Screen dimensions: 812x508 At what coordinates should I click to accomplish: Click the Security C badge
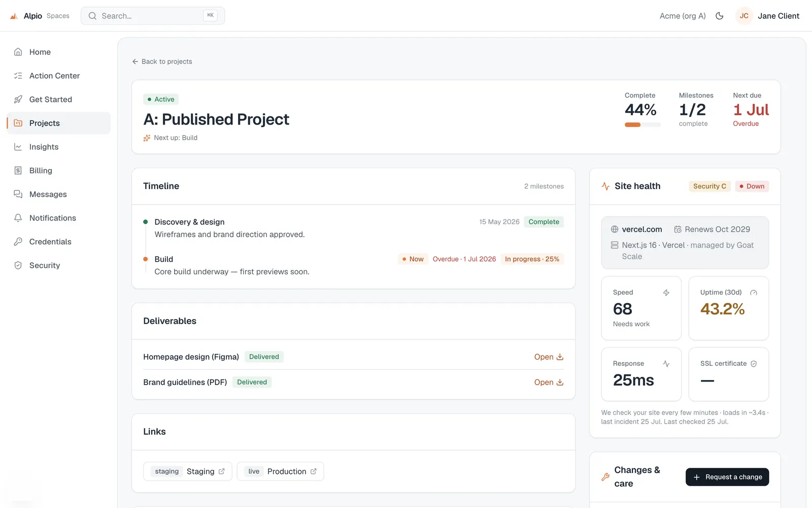point(709,186)
